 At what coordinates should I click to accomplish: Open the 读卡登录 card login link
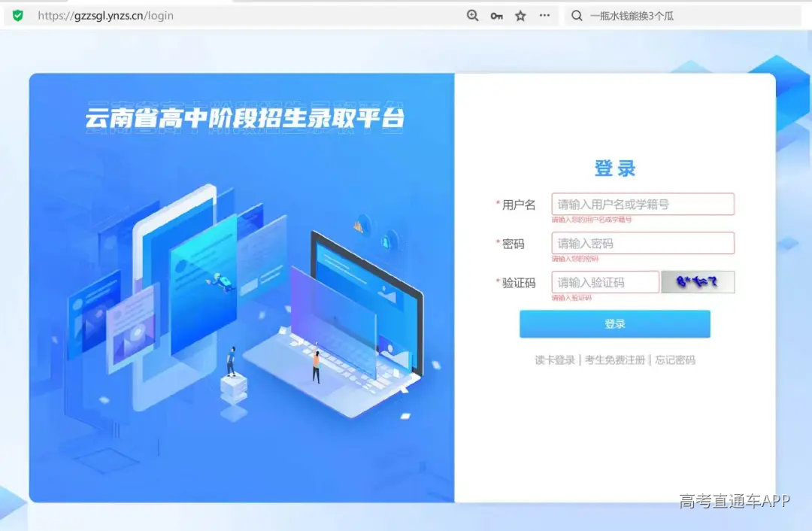click(x=555, y=360)
